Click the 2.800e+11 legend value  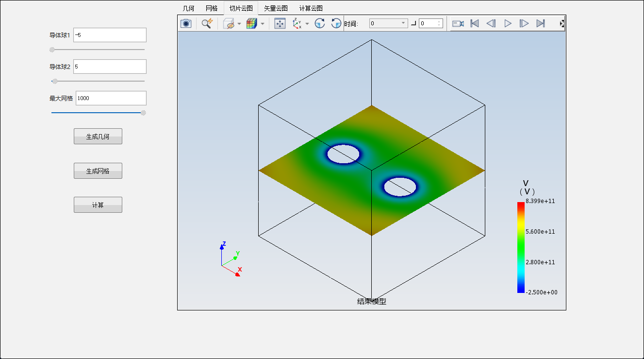click(x=540, y=262)
